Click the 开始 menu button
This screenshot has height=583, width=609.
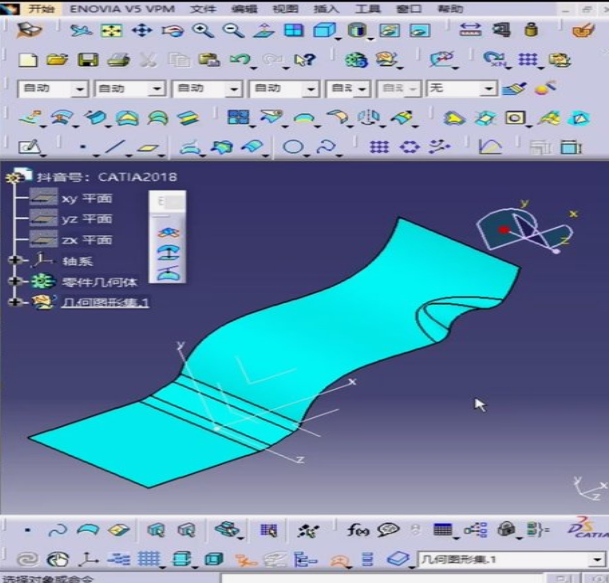[33, 8]
